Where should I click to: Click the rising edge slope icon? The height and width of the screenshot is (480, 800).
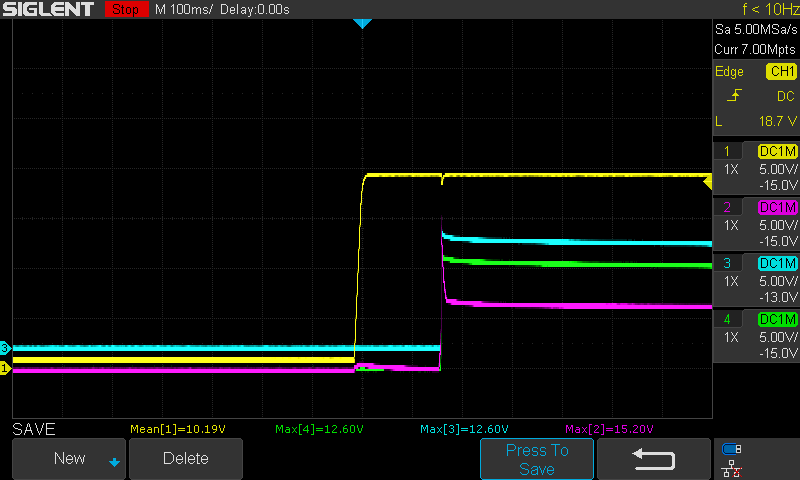point(734,95)
